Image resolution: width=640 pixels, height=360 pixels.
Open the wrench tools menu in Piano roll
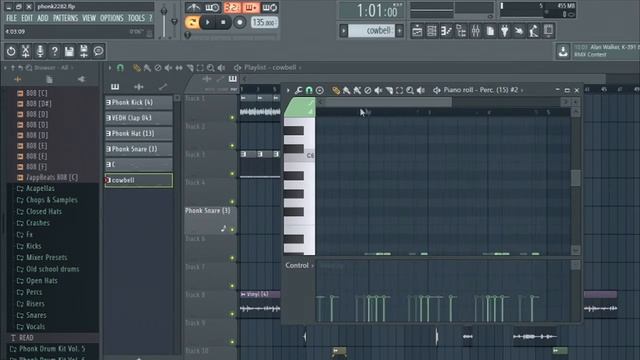299,90
